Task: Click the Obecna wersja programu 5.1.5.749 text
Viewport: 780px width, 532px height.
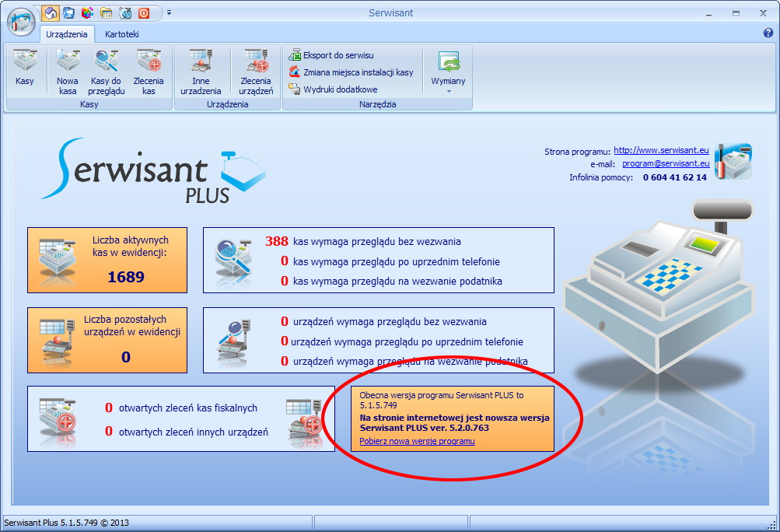Action: (441, 400)
